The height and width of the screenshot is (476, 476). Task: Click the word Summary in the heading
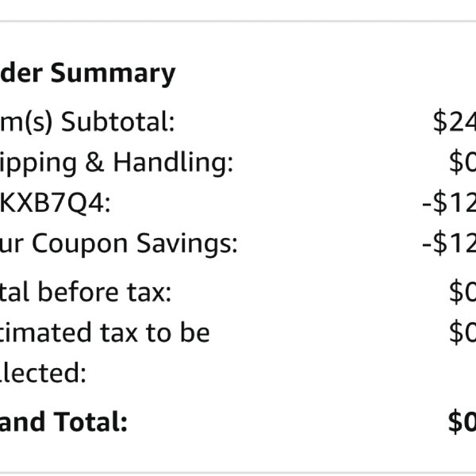coord(113,74)
